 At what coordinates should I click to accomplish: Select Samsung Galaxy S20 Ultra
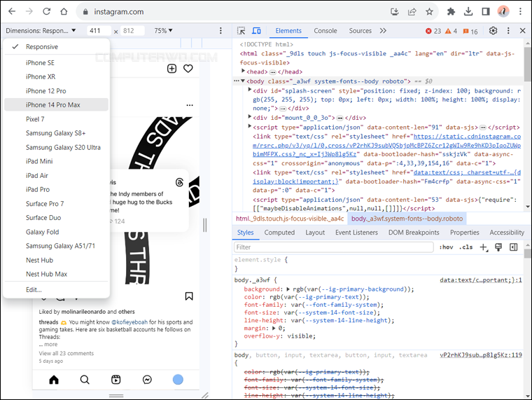point(56,147)
